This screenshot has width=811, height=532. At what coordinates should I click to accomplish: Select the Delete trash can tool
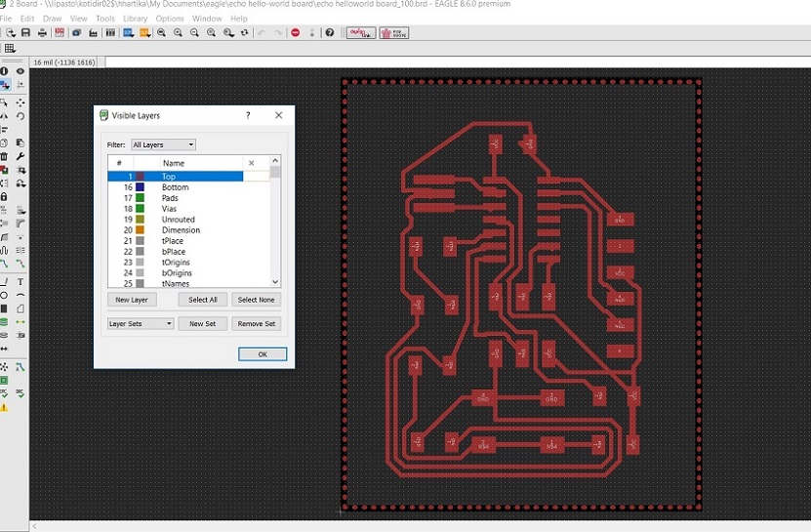[4, 156]
